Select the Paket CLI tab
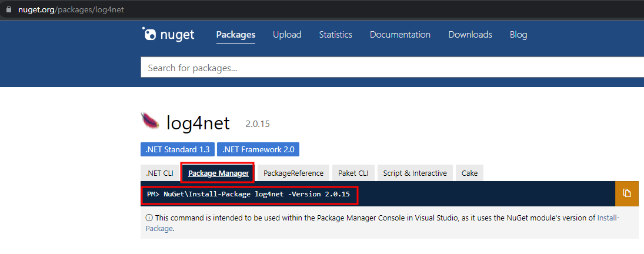Screen dimensions: 644x254 353,173
